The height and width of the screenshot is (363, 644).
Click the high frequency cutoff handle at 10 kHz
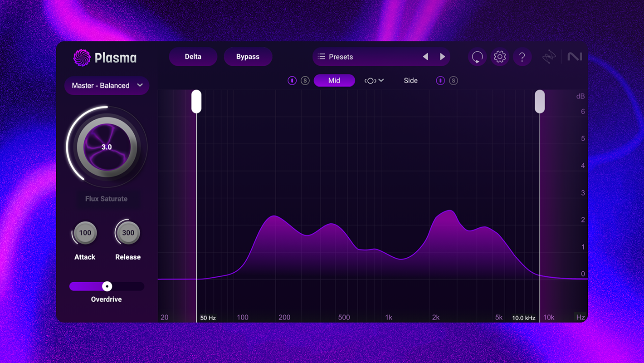tap(540, 101)
